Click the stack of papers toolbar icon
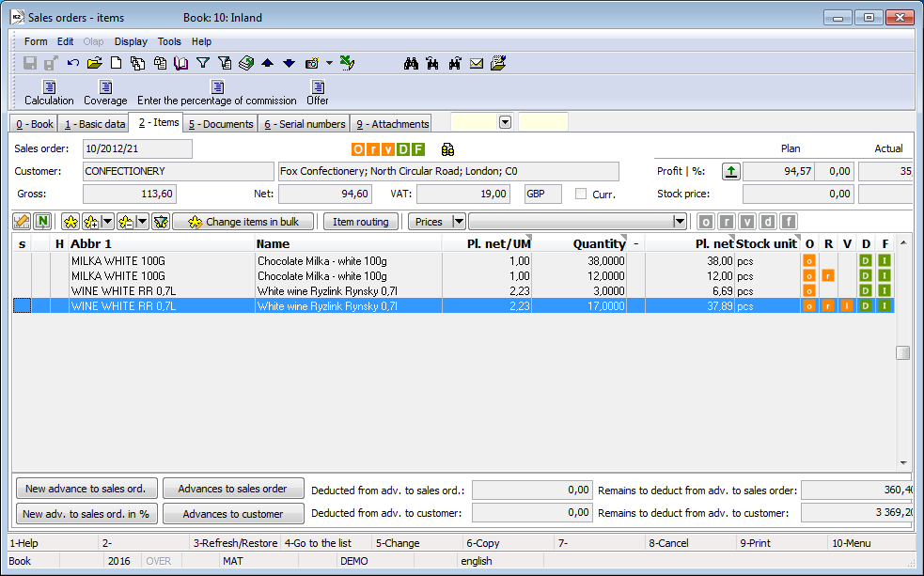This screenshot has height=576, width=924. click(246, 63)
